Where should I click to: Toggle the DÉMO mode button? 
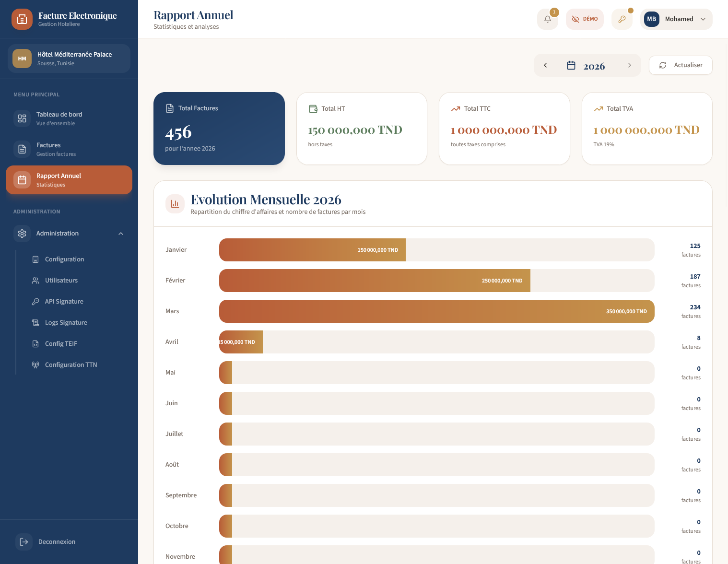[x=585, y=19]
